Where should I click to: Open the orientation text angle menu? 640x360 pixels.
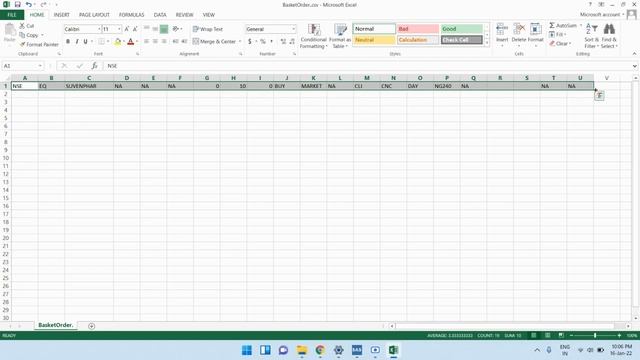point(177,29)
